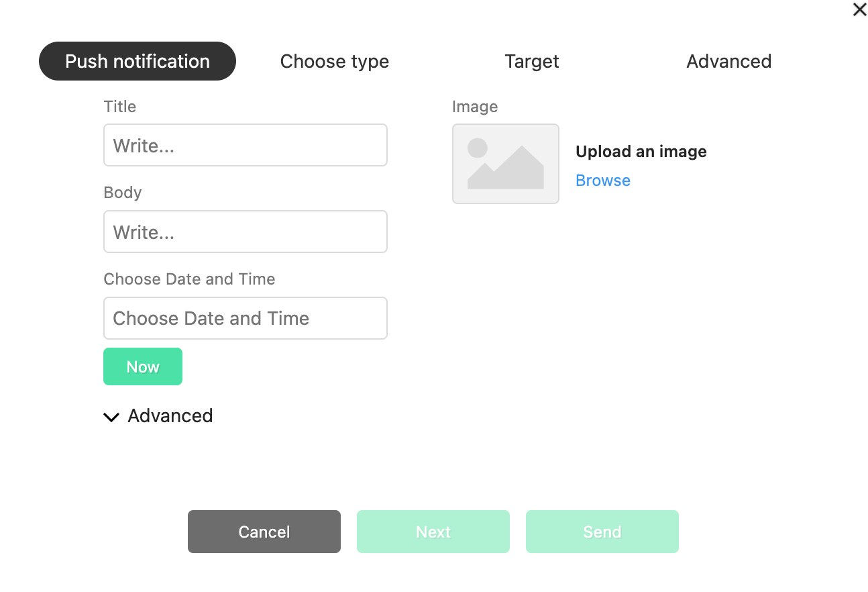The width and height of the screenshot is (868, 592).
Task: Click the 'Title' field label
Action: 120,107
